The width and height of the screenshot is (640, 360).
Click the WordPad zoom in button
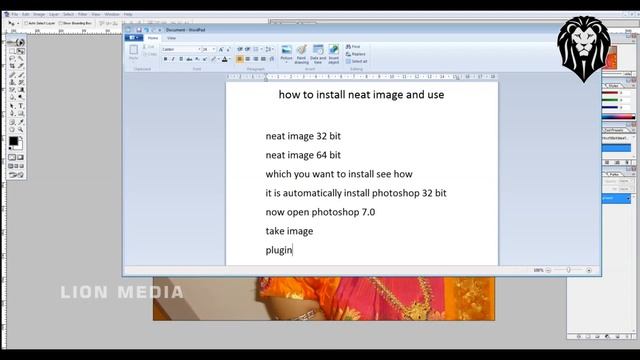click(589, 270)
